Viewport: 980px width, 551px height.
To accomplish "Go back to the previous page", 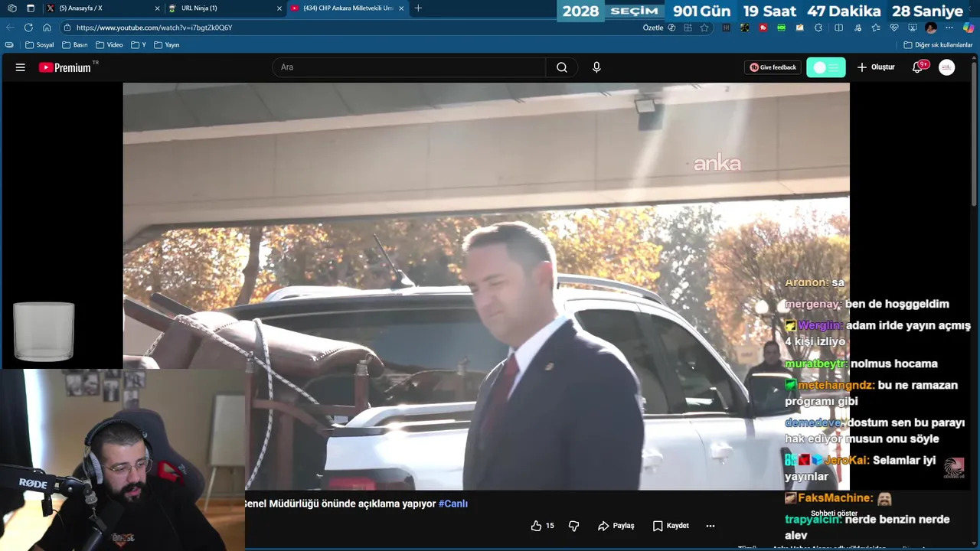I will click(10, 28).
